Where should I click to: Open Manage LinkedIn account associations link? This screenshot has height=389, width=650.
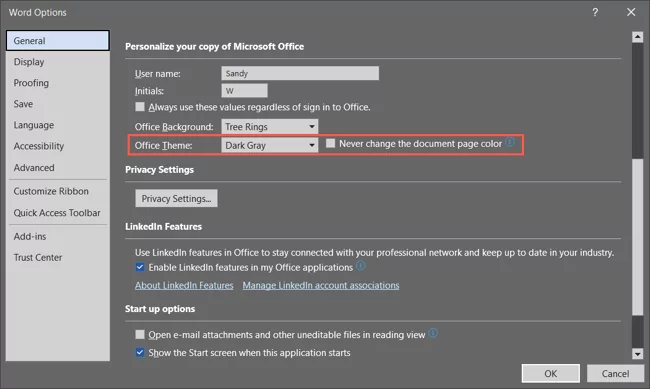pos(321,285)
